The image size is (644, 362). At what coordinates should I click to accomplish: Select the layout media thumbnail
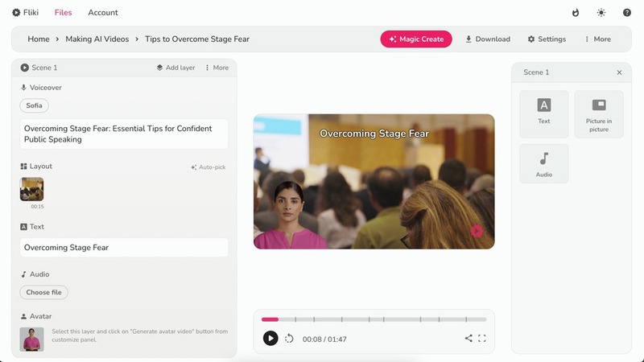[31, 189]
